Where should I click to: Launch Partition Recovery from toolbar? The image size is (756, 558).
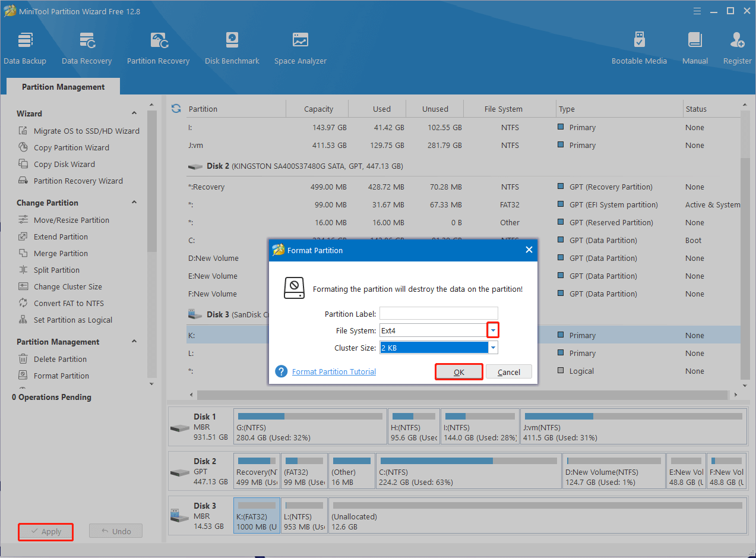(x=158, y=48)
